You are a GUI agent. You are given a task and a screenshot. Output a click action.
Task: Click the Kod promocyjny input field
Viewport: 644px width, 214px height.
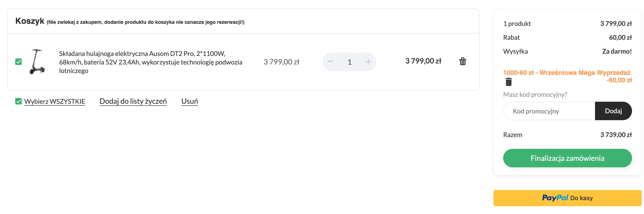(545, 111)
